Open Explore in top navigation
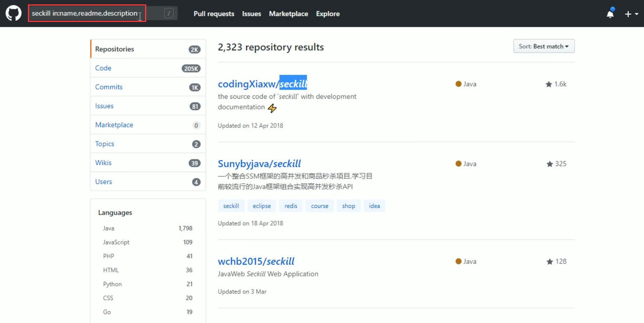Viewport: 644px width, 323px height. click(x=328, y=14)
